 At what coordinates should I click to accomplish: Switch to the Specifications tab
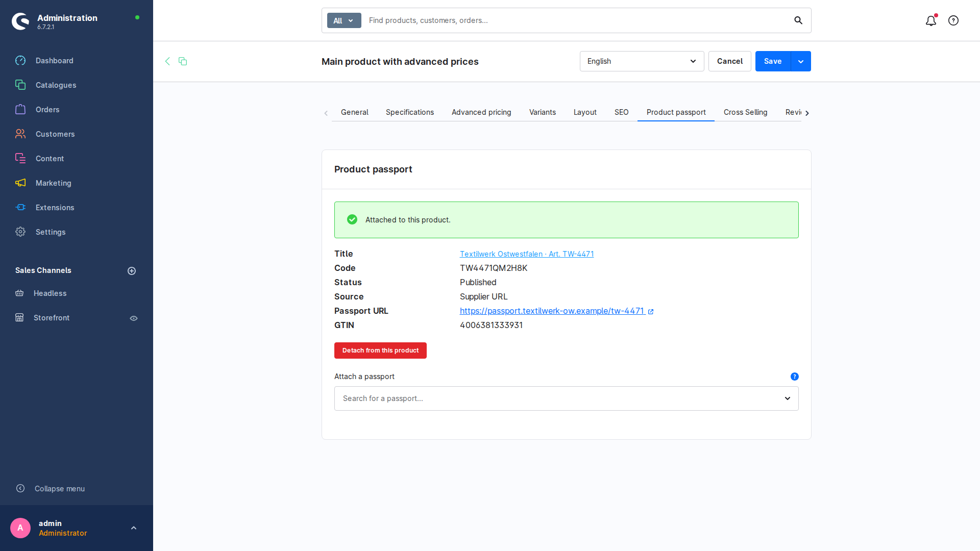point(410,112)
